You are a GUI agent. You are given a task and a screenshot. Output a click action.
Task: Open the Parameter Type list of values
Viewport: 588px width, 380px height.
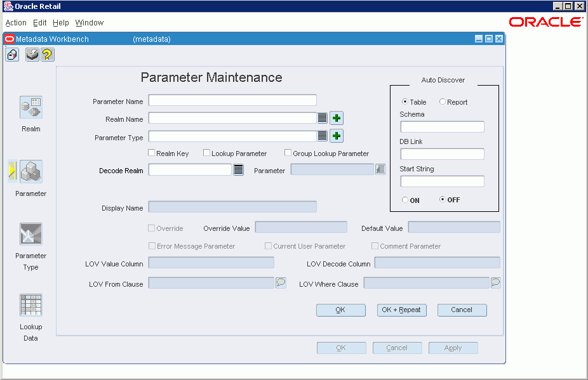coord(323,136)
